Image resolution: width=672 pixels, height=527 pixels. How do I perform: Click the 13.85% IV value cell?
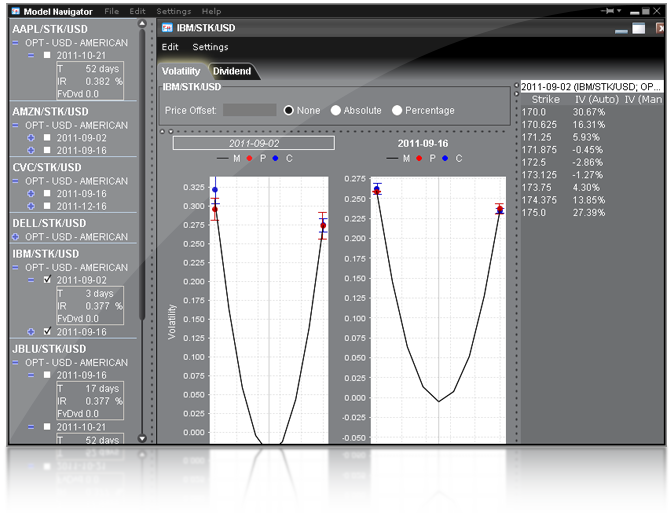coord(589,200)
